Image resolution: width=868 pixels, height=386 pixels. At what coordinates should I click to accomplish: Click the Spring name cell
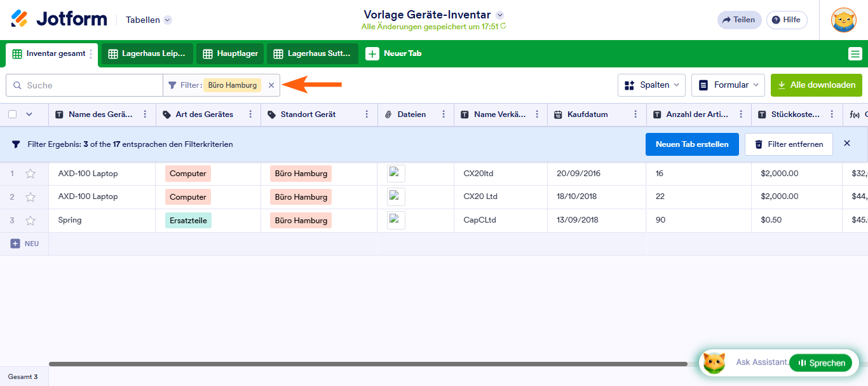coord(102,221)
